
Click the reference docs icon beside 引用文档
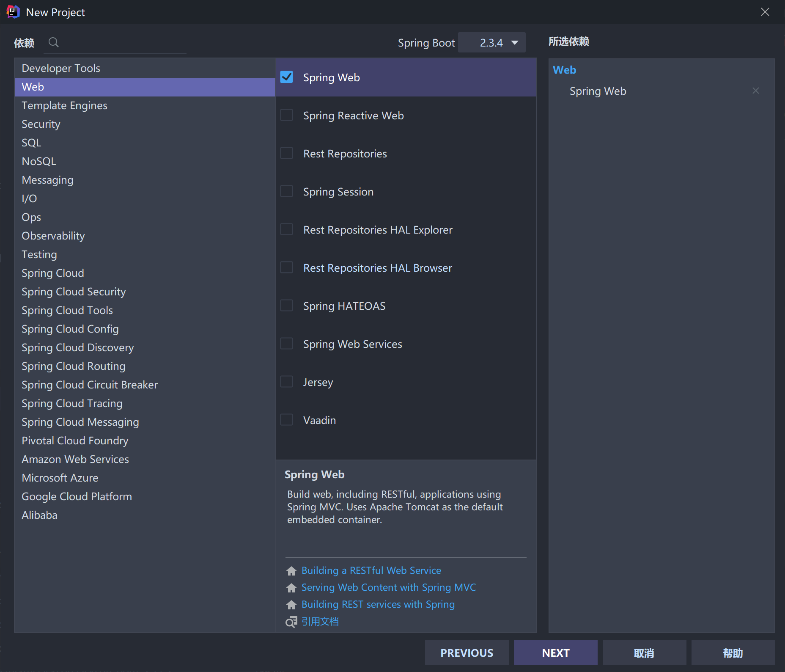pos(291,622)
